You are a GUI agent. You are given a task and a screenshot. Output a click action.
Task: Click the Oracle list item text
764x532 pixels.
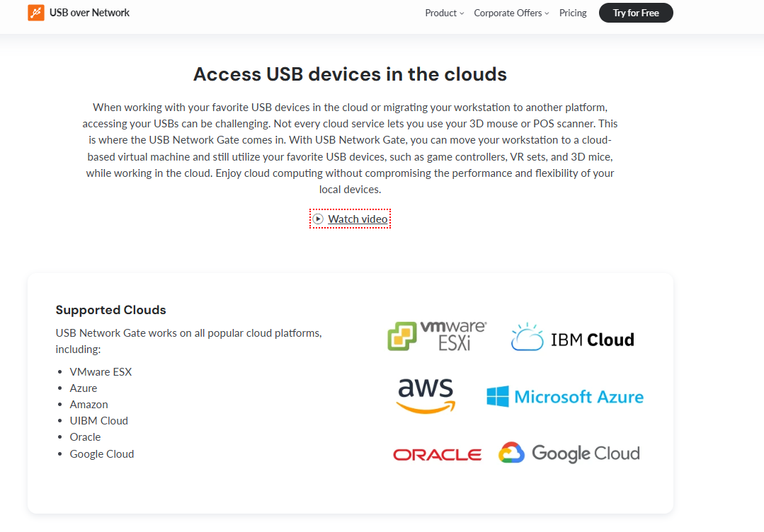[85, 436]
